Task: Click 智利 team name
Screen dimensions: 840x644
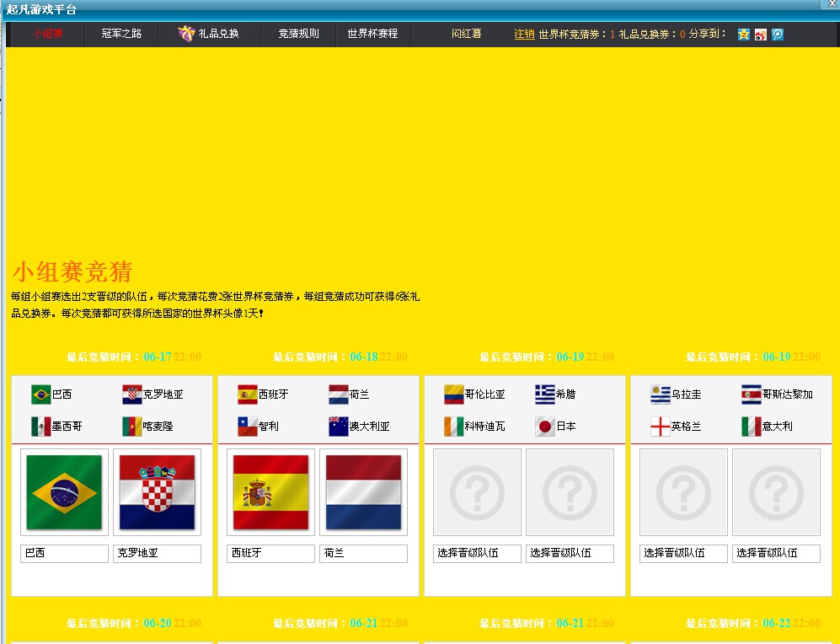Action: point(269,427)
